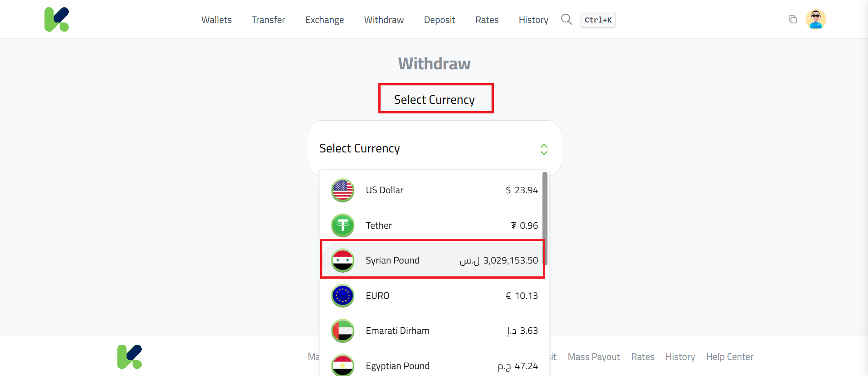This screenshot has width=868, height=376.
Task: Select the US Dollar list entry
Action: pos(432,190)
